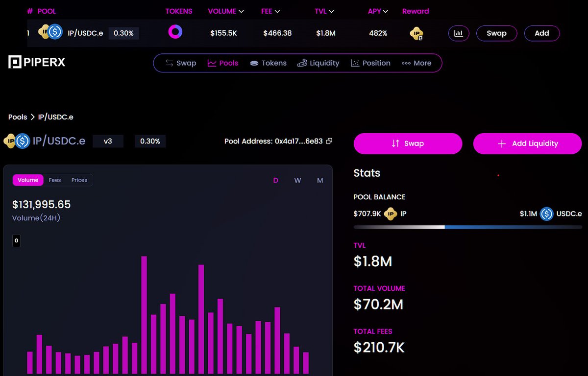Switch chart to Fees
588x376 pixels.
coord(55,180)
